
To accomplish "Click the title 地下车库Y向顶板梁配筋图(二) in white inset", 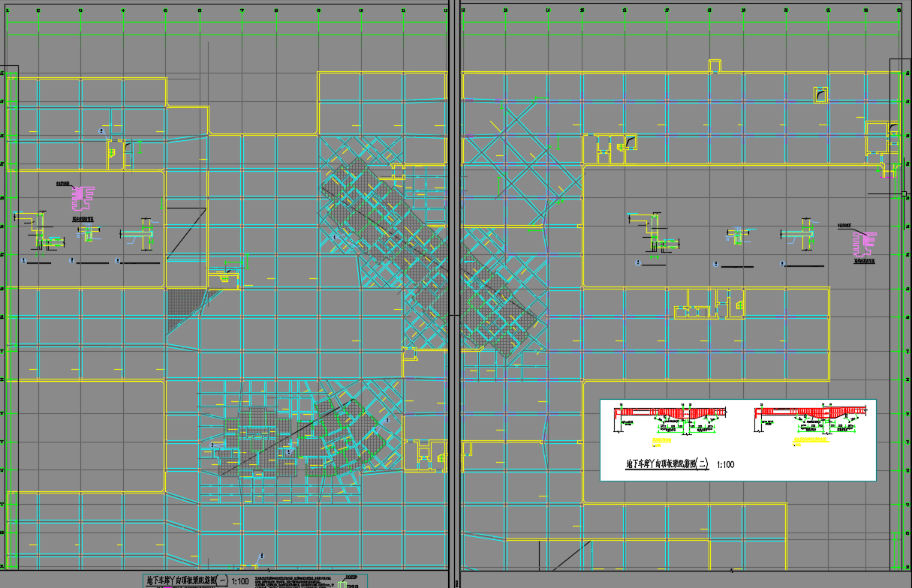I will [x=668, y=464].
